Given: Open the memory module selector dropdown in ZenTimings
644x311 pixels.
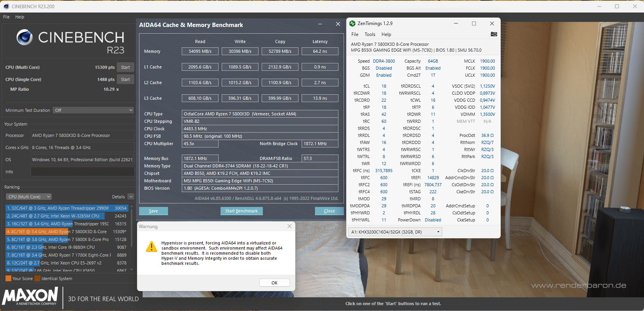Looking at the screenshot, I should [395, 232].
